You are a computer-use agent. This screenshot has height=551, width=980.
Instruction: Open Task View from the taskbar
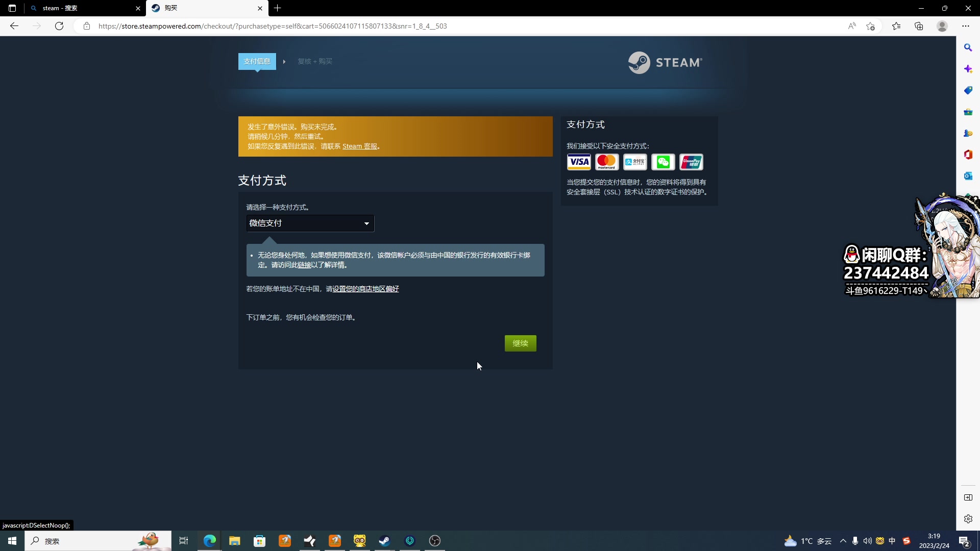point(184,541)
